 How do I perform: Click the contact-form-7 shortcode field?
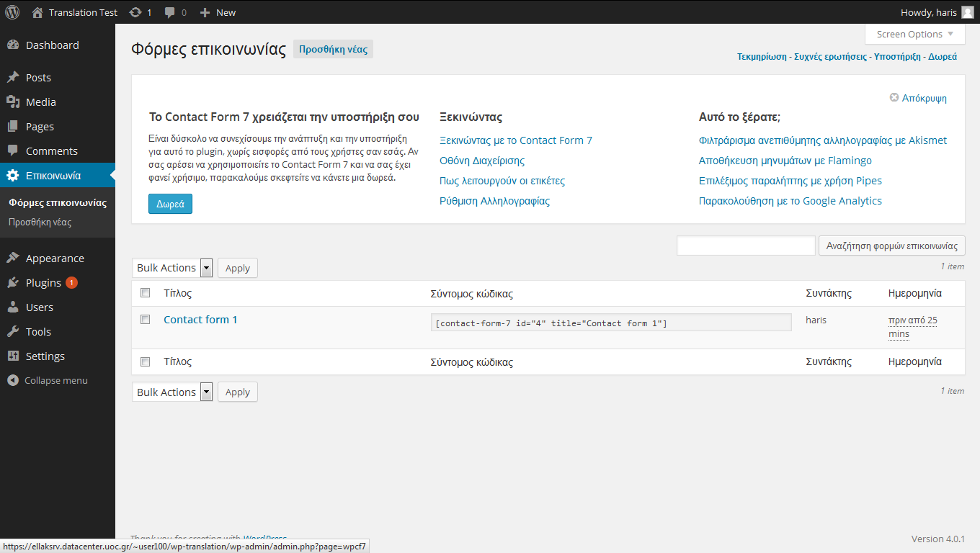[611, 323]
